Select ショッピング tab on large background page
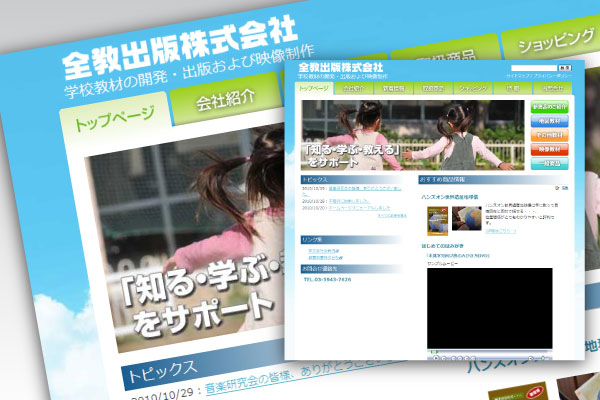 point(554,41)
